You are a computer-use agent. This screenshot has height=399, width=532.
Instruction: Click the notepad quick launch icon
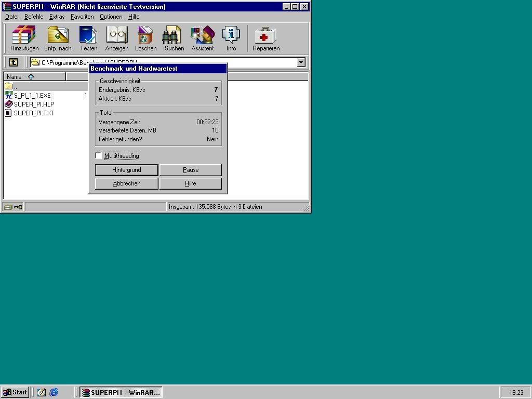pos(42,392)
